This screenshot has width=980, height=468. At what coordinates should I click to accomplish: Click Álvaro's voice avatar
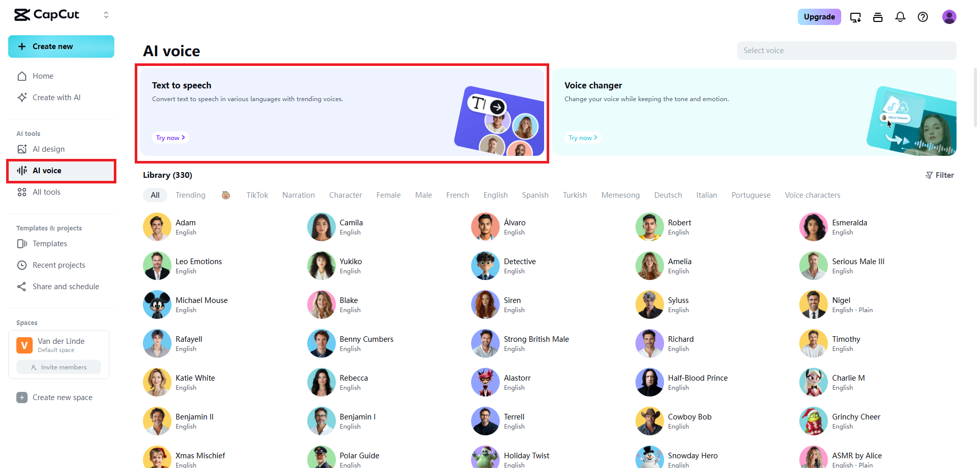tap(485, 227)
